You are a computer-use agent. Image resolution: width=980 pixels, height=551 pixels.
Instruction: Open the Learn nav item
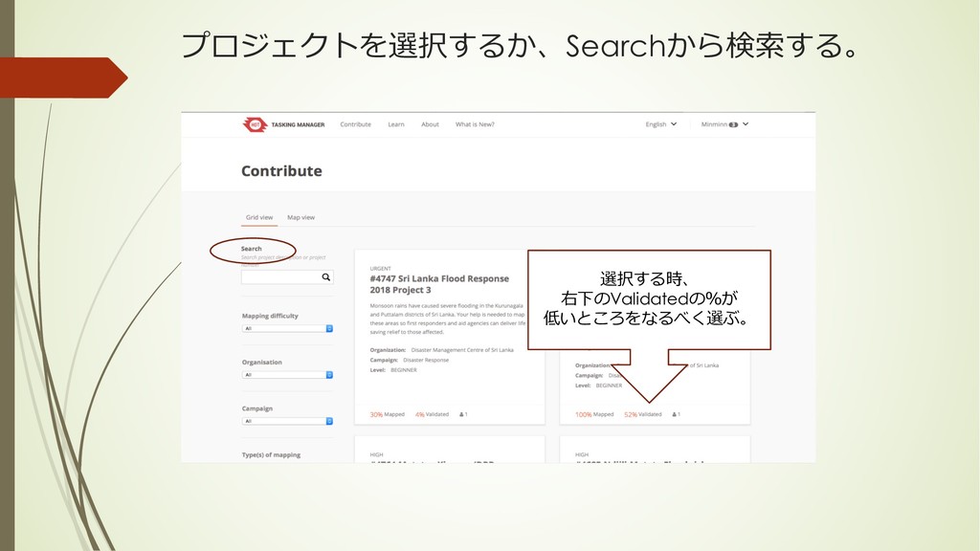point(395,124)
